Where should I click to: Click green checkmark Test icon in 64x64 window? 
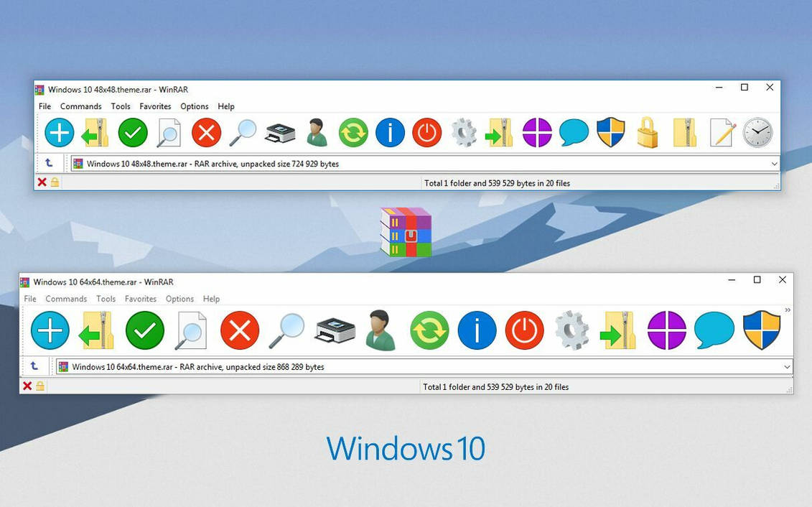click(145, 330)
